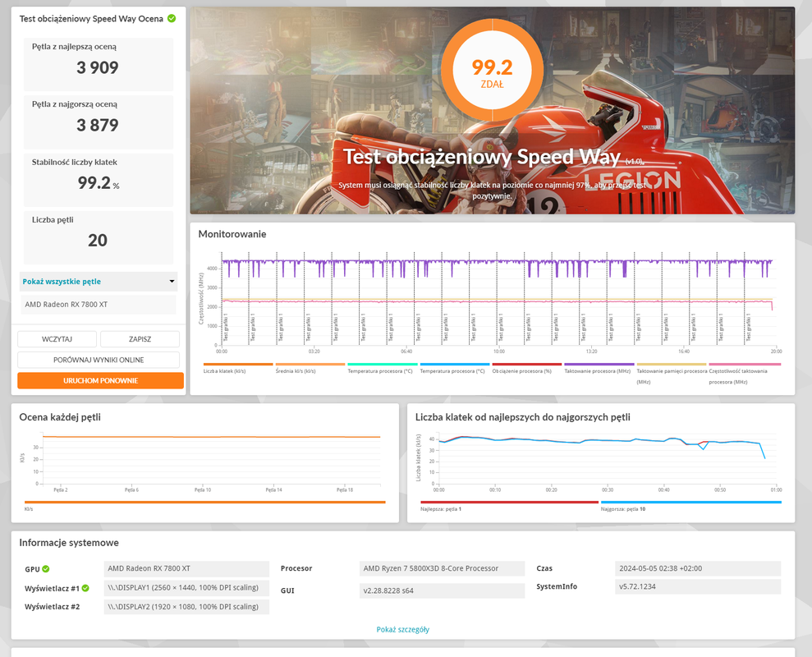Click the Pętla 18 axis label
The width and height of the screenshot is (812, 657).
[x=344, y=489]
